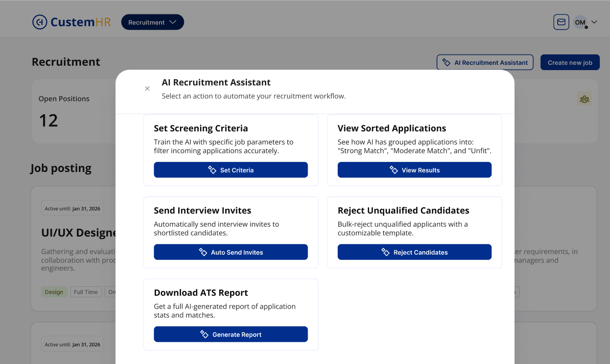610x364 pixels.
Task: Dismiss the assistant dialog with the X
Action: click(x=147, y=88)
